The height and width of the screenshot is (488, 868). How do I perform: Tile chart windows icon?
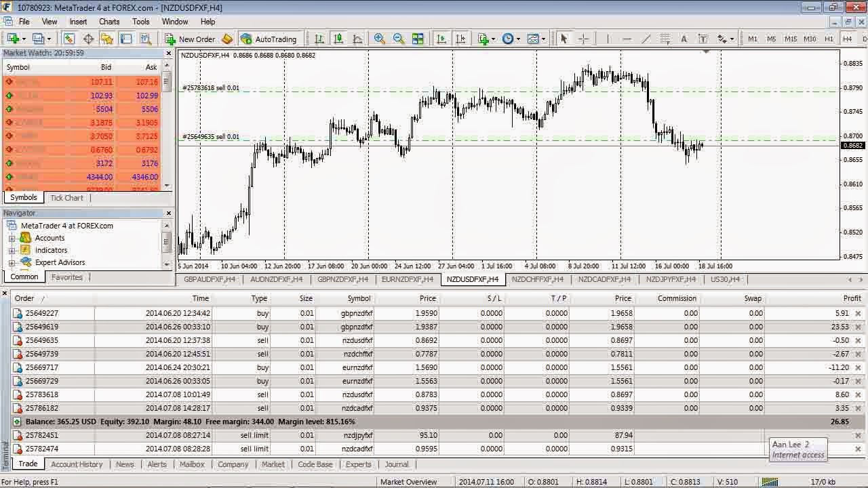coord(418,39)
